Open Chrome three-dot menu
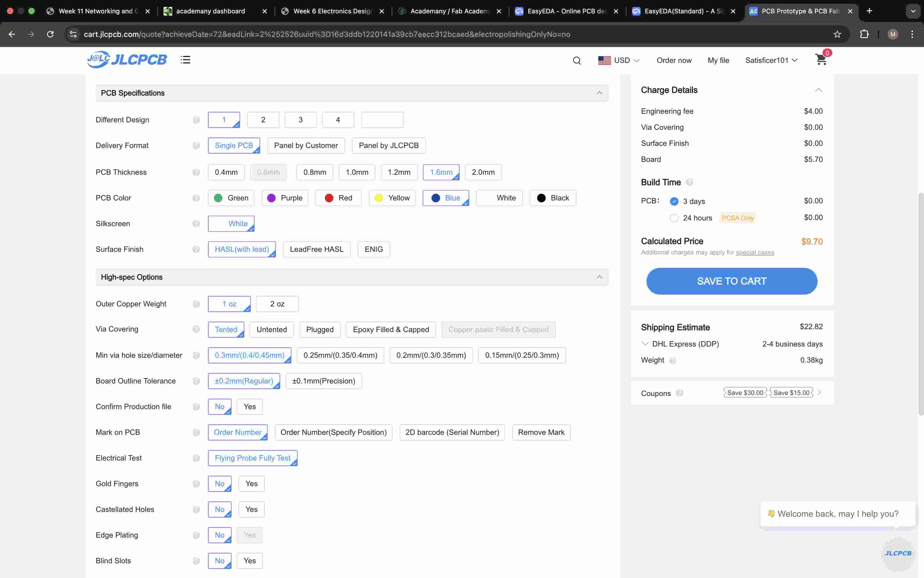 pos(912,35)
